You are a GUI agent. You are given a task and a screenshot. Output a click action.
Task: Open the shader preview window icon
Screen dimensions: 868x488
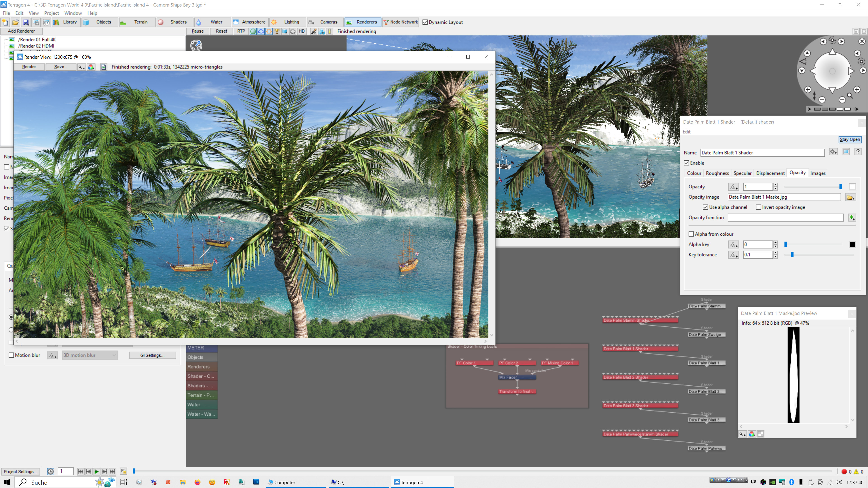tap(846, 152)
